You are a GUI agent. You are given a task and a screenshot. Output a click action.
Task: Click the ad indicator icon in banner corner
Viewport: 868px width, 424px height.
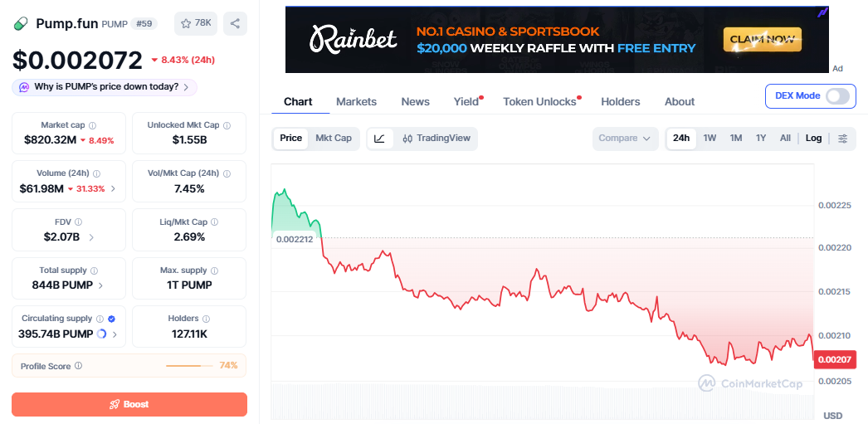(x=824, y=11)
